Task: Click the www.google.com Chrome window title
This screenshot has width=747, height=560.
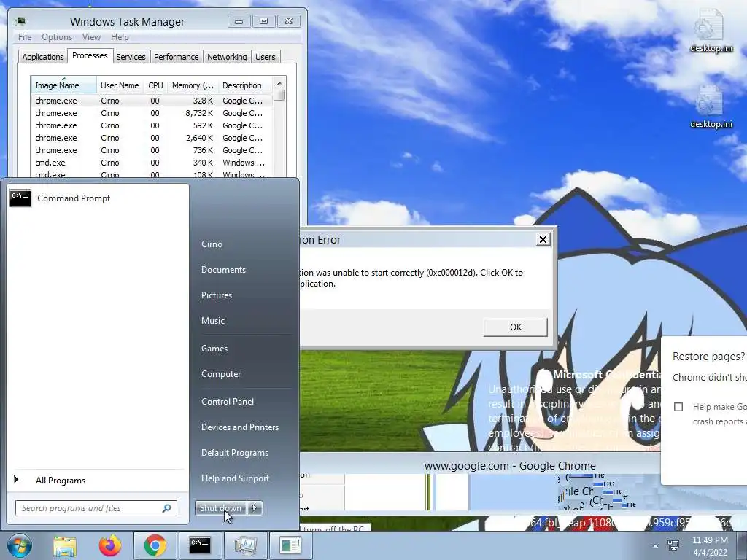Action: click(x=510, y=466)
